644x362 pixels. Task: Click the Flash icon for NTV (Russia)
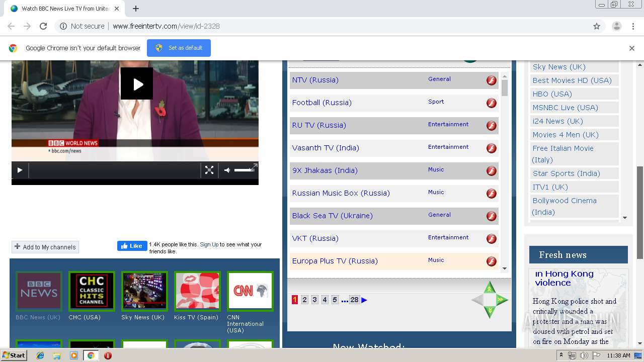tap(492, 80)
